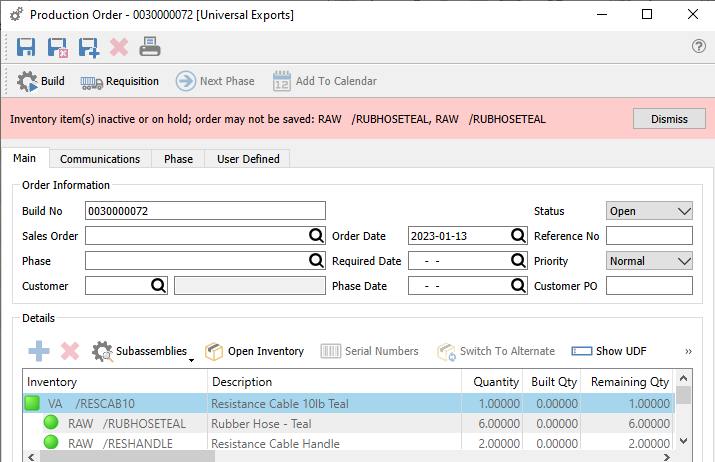Click Show UDF button
715x462 pixels.
(x=609, y=351)
